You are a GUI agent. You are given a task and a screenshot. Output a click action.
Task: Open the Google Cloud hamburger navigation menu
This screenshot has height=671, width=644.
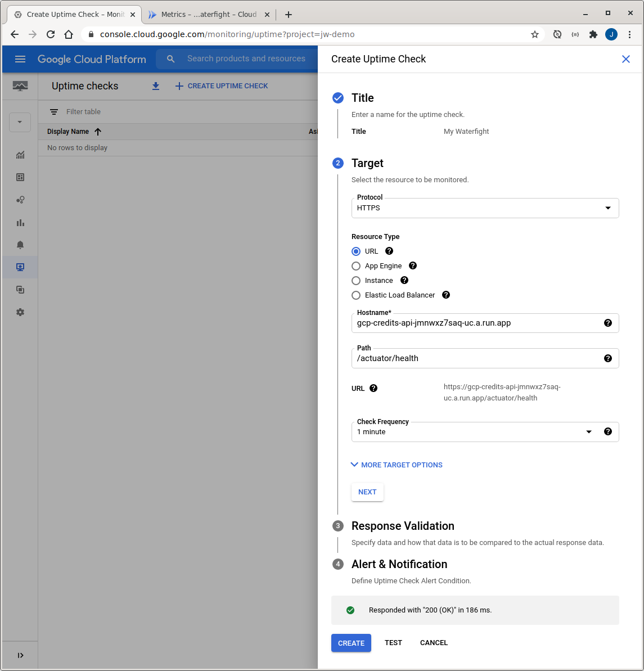point(20,59)
